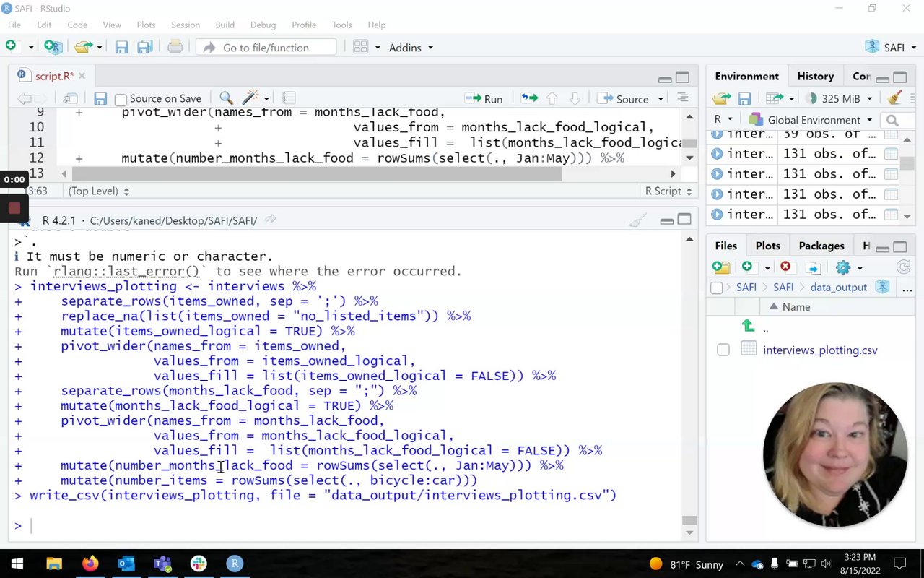Open Slack from the taskbar
This screenshot has height=578, width=924.
pyautogui.click(x=199, y=564)
